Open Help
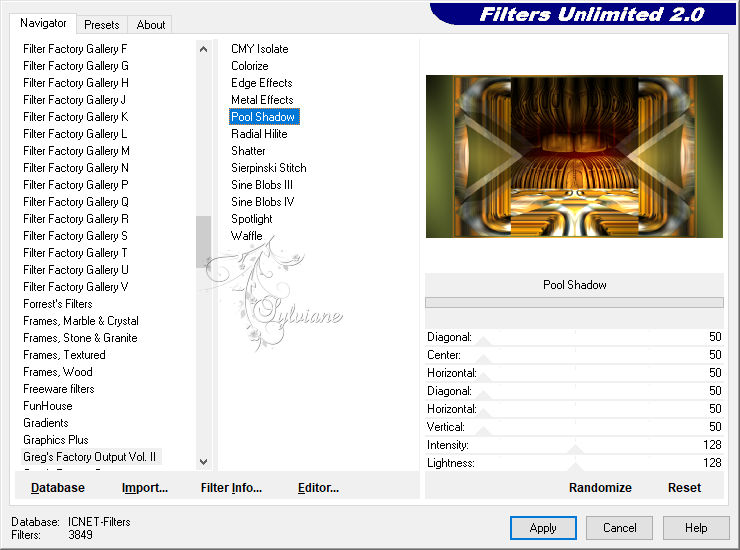740x550 pixels. 696,528
